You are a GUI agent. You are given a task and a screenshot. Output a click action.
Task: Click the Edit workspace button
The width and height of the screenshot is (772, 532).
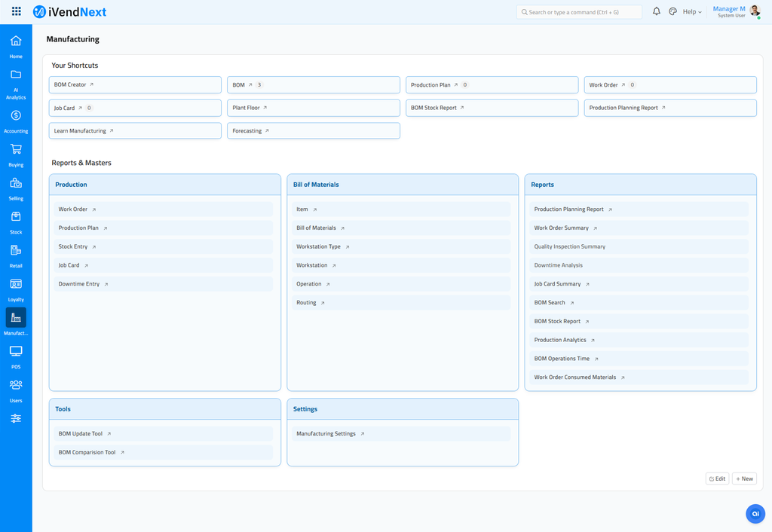click(x=718, y=478)
